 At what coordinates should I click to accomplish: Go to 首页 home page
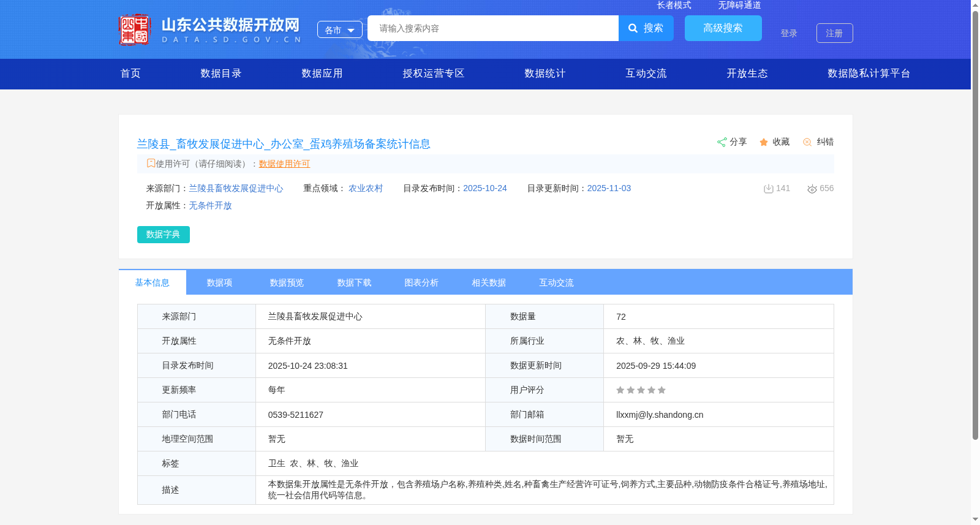[130, 74]
